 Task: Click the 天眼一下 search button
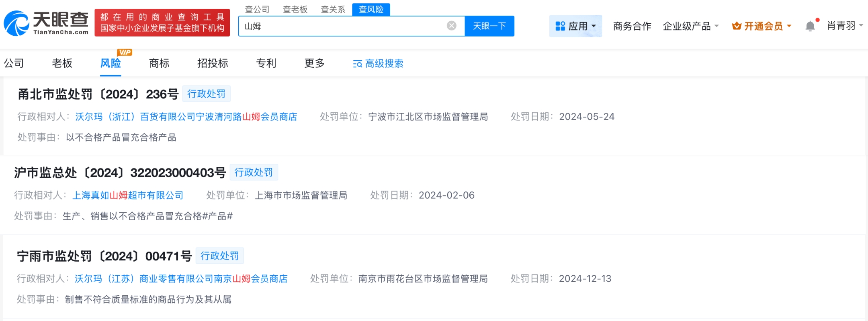click(x=489, y=26)
